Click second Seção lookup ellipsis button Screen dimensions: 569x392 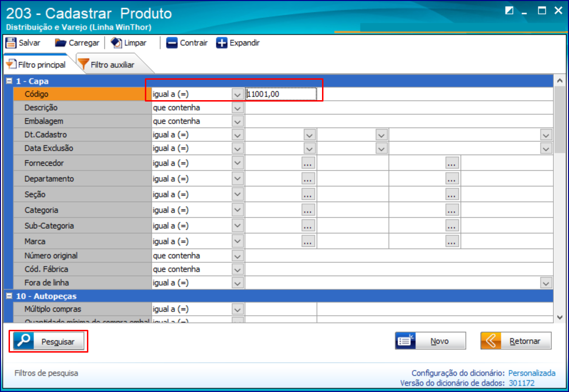tap(451, 195)
